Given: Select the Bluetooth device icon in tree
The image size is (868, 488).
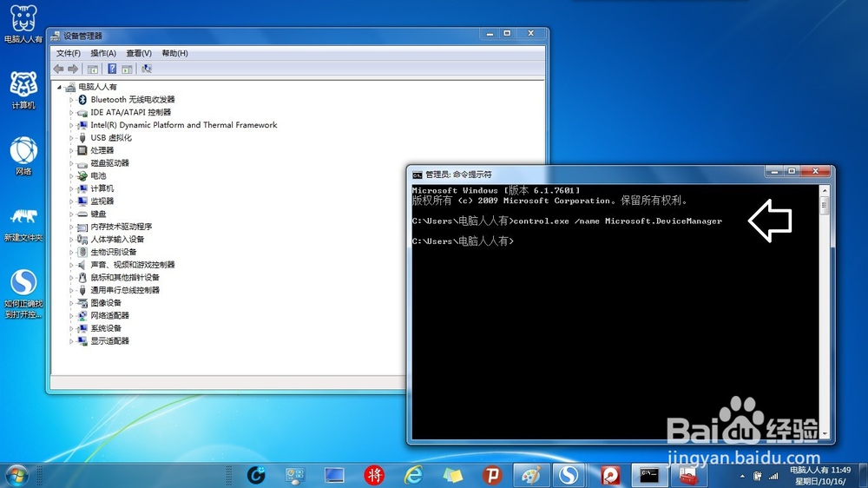Looking at the screenshot, I should (82, 100).
